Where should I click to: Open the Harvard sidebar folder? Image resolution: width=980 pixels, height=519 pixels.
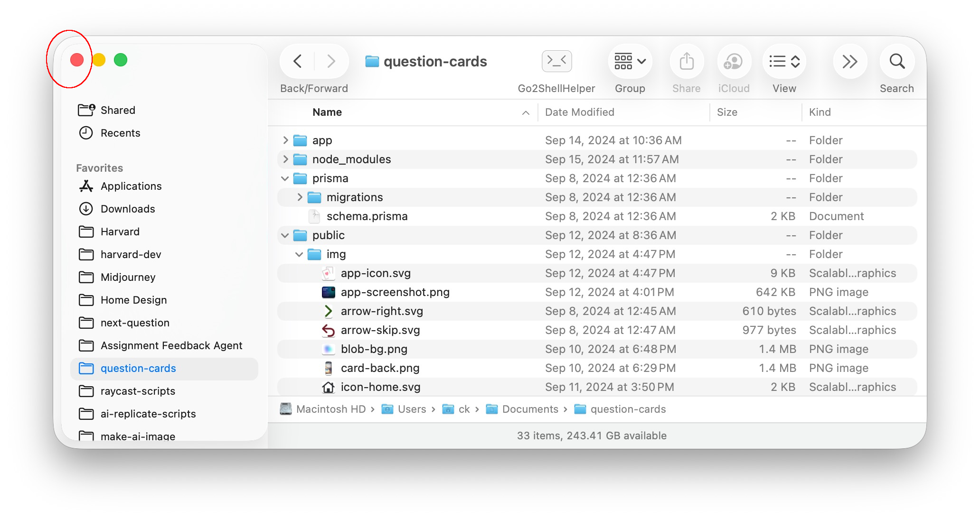(x=164, y=232)
